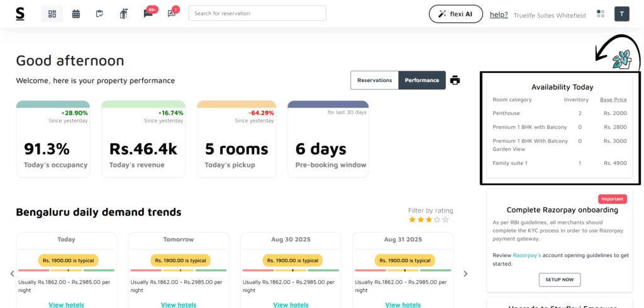Switch to the Reservations view
644x308 pixels.
tap(375, 80)
